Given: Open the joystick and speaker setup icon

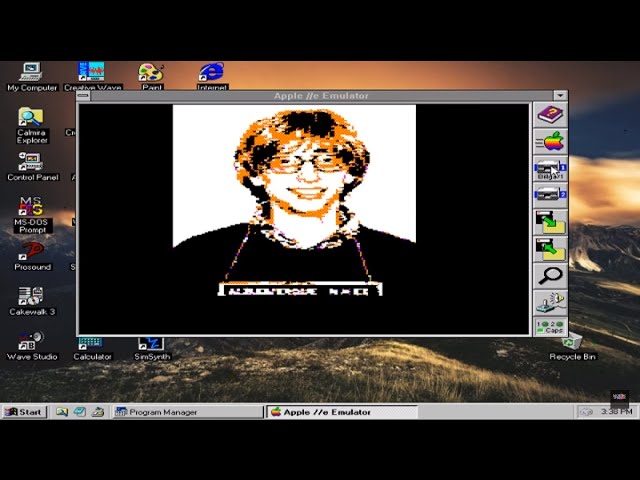Looking at the screenshot, I should pos(550,302).
